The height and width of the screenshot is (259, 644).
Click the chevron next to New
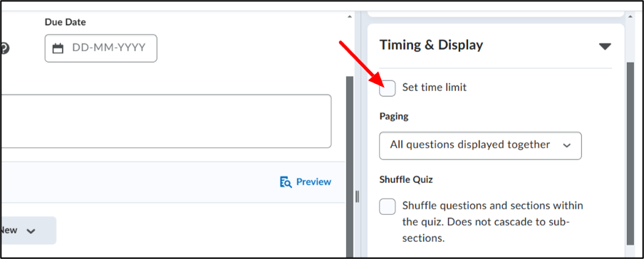(31, 231)
